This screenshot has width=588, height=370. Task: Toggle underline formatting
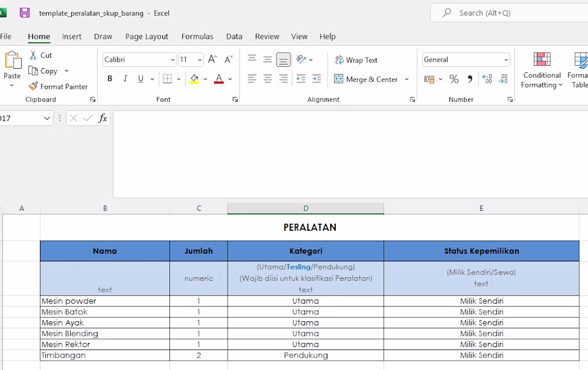coord(141,79)
